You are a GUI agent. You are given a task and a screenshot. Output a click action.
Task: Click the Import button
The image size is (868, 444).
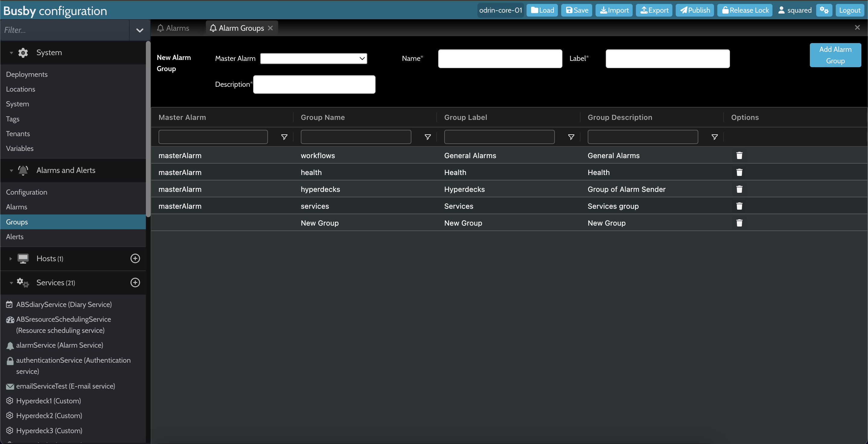(614, 10)
